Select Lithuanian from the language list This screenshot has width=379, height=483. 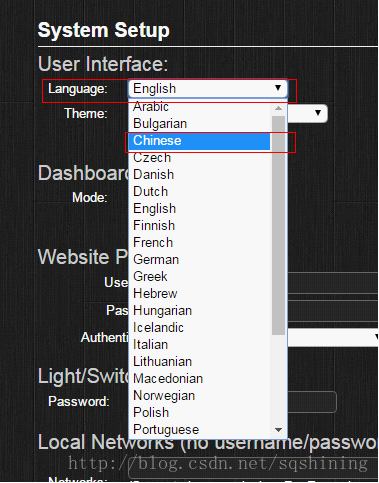[x=199, y=362]
